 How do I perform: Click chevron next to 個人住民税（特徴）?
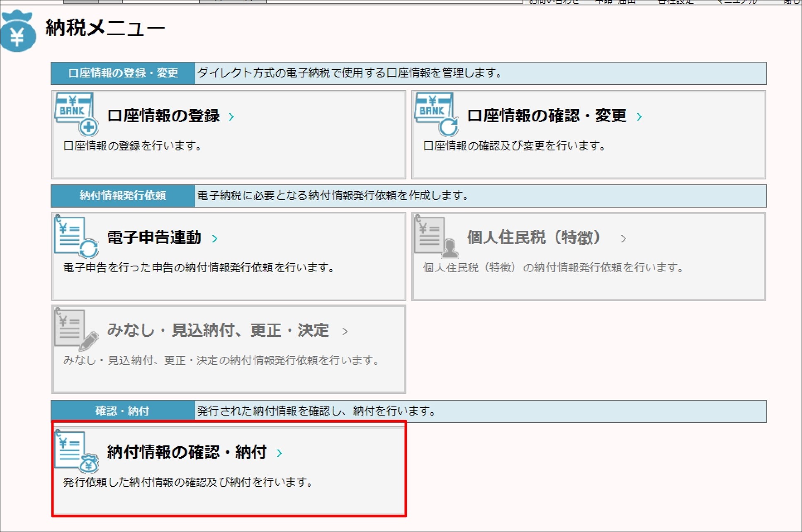click(x=623, y=239)
